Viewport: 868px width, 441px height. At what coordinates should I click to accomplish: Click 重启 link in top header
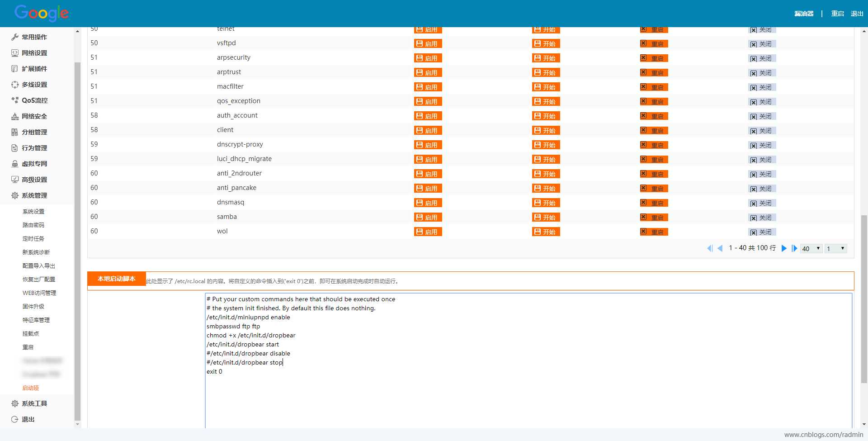tap(838, 14)
